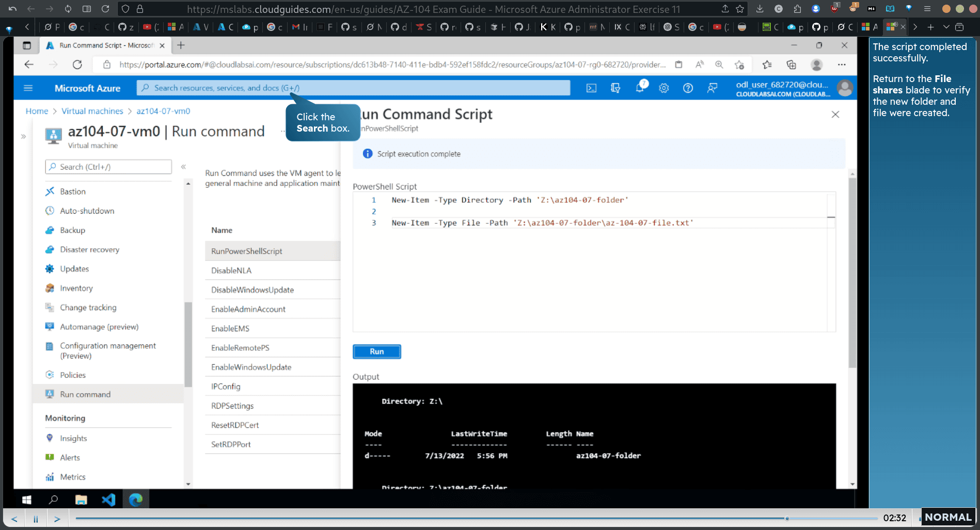Go to next guide step
This screenshot has width=980, height=530.
pos(57,519)
